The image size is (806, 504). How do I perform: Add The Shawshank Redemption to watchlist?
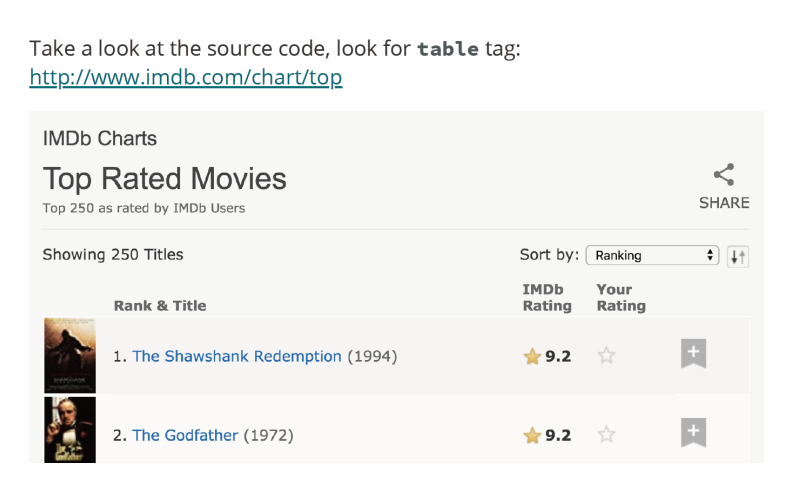(x=694, y=354)
